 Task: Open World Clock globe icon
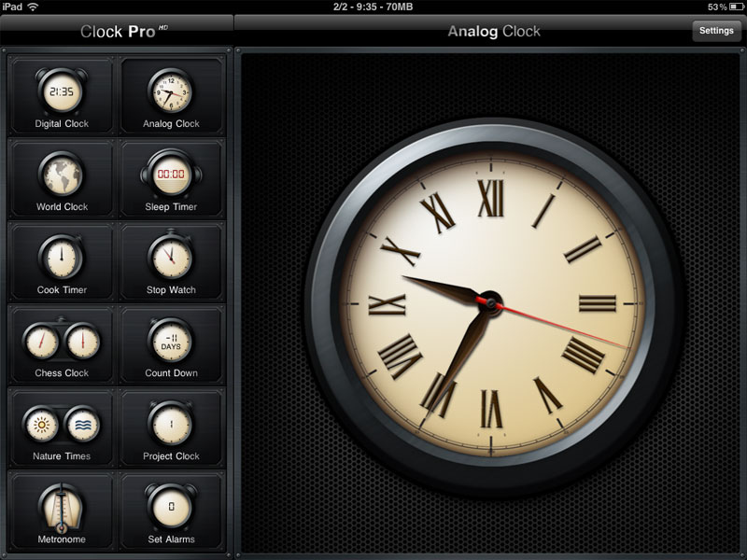point(62,175)
